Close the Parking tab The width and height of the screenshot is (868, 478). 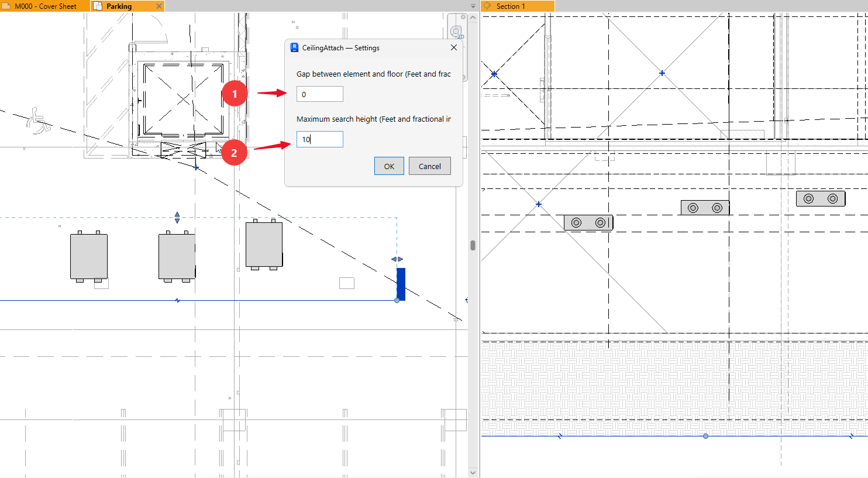click(x=159, y=6)
